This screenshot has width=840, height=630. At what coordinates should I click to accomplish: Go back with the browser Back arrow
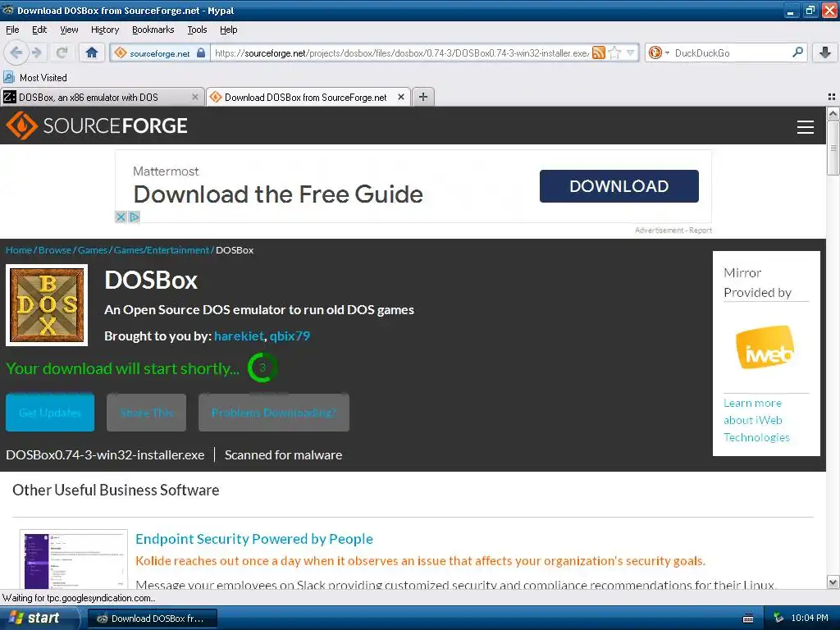(16, 52)
